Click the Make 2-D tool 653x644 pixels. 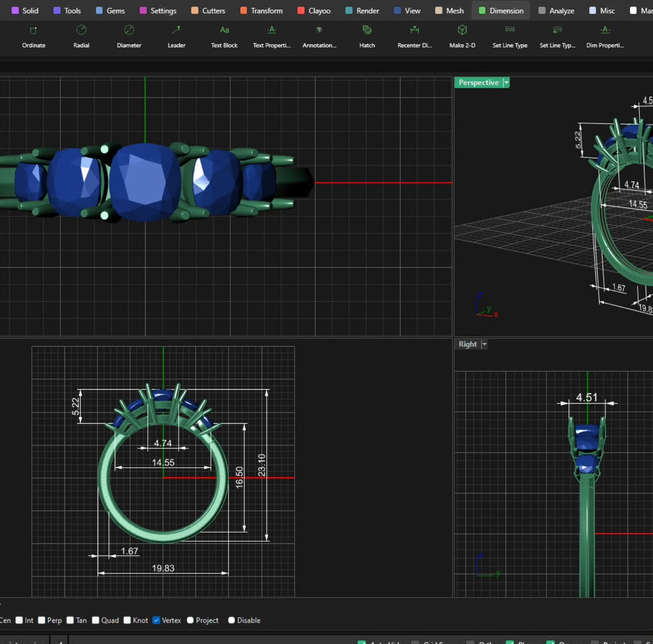click(x=462, y=36)
